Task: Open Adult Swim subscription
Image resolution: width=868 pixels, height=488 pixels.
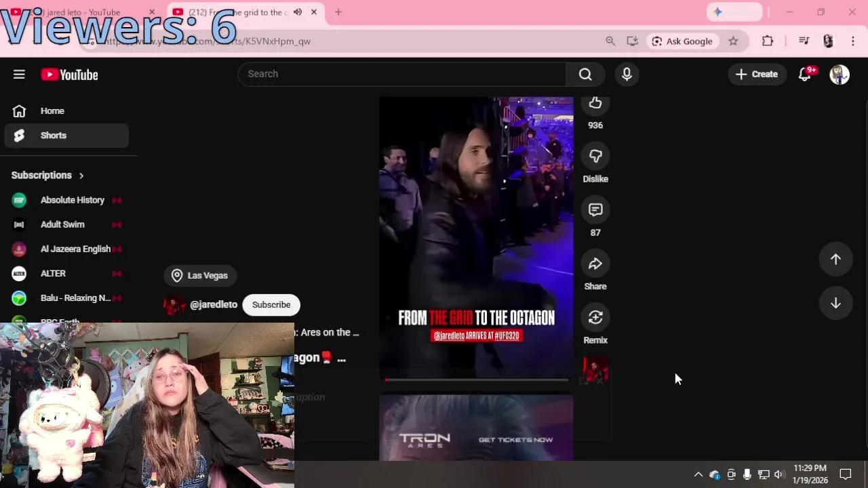Action: pos(66,224)
